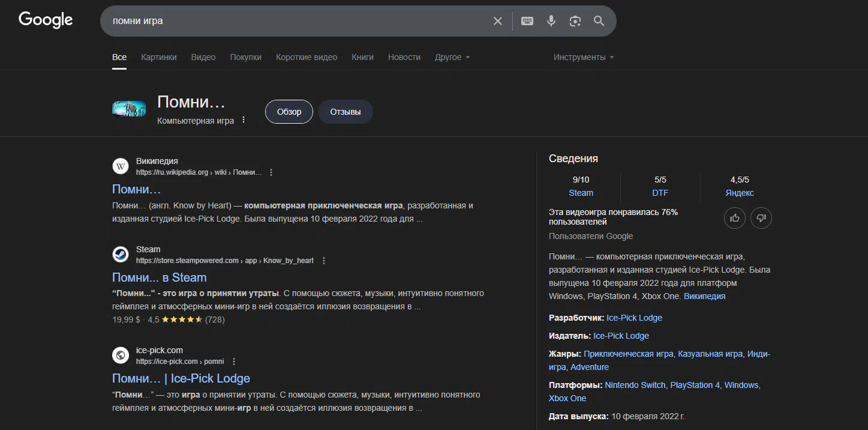Open the Издатель Ice-Pick Lodge link
The height and width of the screenshot is (430, 868).
coord(621,336)
